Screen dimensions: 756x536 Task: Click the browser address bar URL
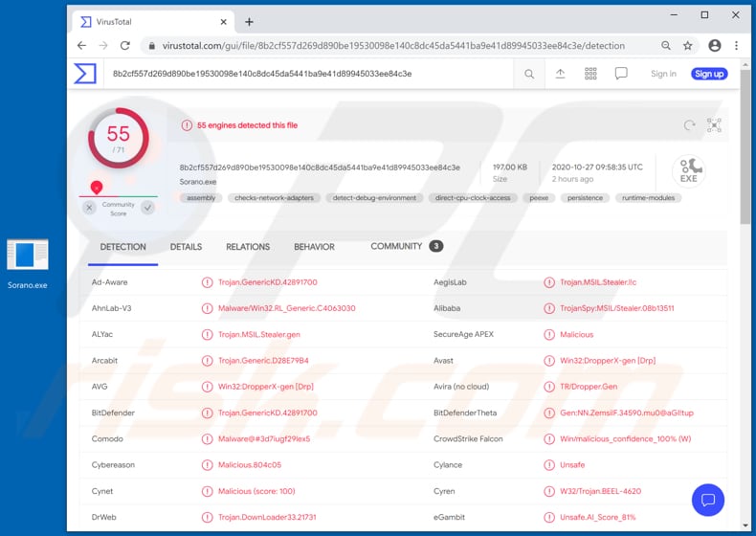(x=393, y=45)
